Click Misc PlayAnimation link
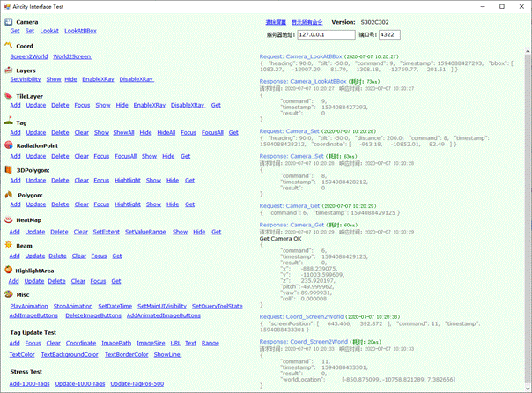The width and height of the screenshot is (532, 393). [x=29, y=306]
